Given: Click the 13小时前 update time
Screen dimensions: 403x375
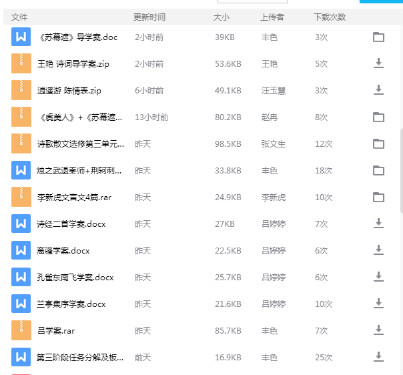Looking at the screenshot, I should click(x=151, y=117).
